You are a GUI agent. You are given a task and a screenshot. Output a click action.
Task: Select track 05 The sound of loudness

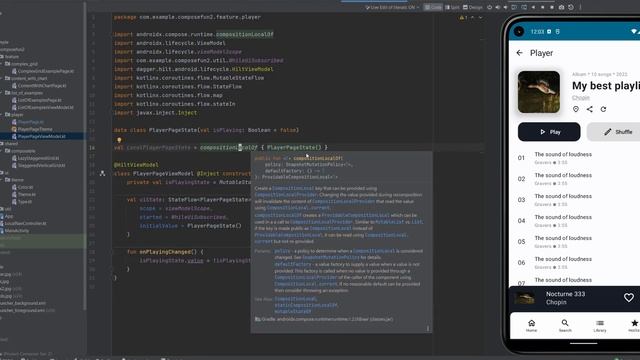click(x=574, y=242)
